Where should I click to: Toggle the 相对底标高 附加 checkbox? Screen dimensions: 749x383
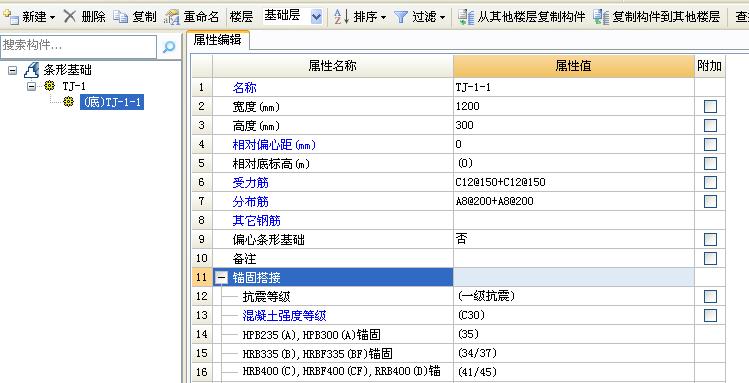tap(710, 163)
